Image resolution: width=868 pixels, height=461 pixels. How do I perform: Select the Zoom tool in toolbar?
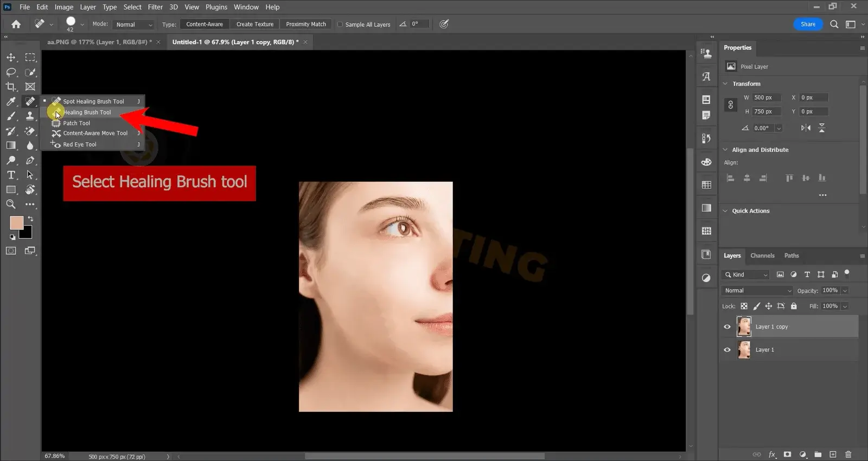(x=11, y=204)
